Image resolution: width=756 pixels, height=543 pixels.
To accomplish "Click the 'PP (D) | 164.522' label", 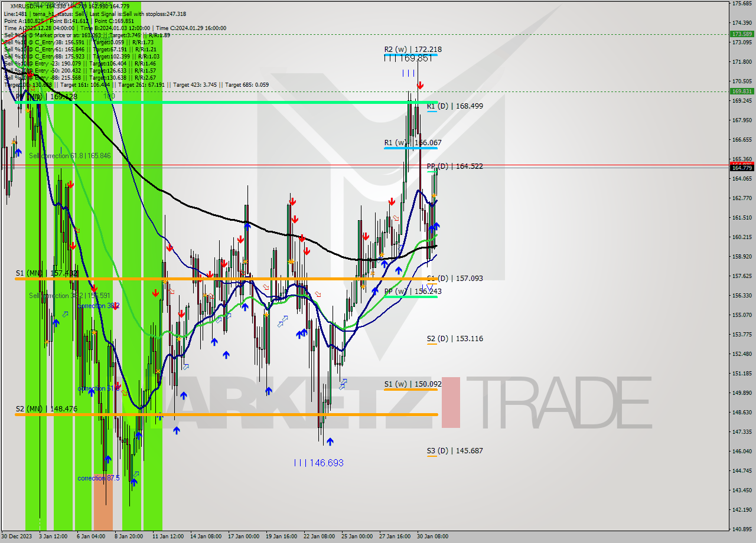I will click(455, 166).
